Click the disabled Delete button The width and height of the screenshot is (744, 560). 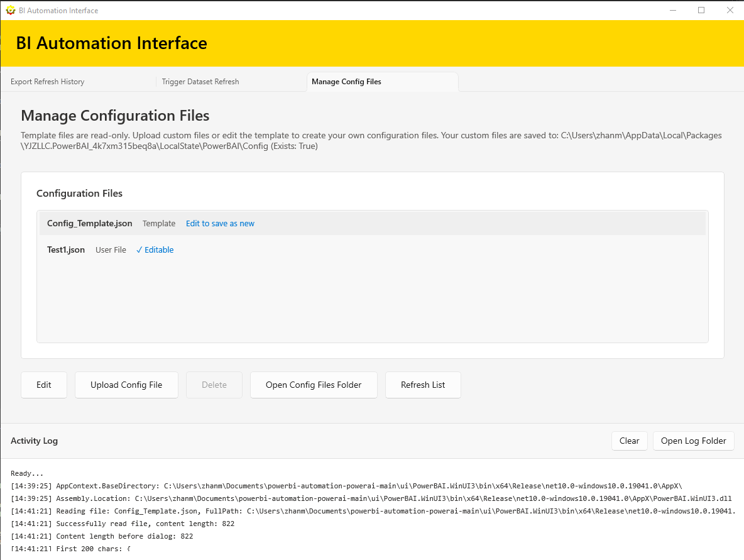[x=214, y=385]
